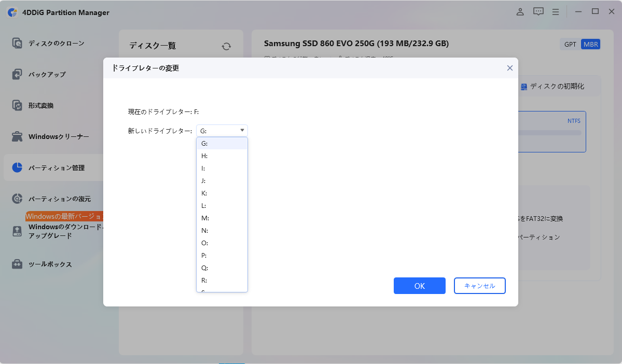Open the ツールボックス toolbox icon
The height and width of the screenshot is (364, 622).
(x=17, y=264)
